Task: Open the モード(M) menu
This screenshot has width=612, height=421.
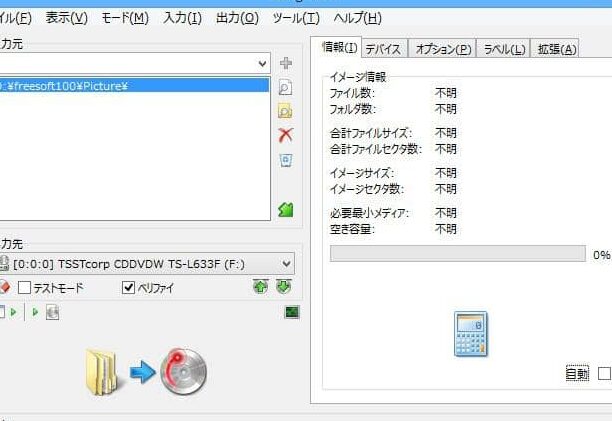Action: [125, 18]
